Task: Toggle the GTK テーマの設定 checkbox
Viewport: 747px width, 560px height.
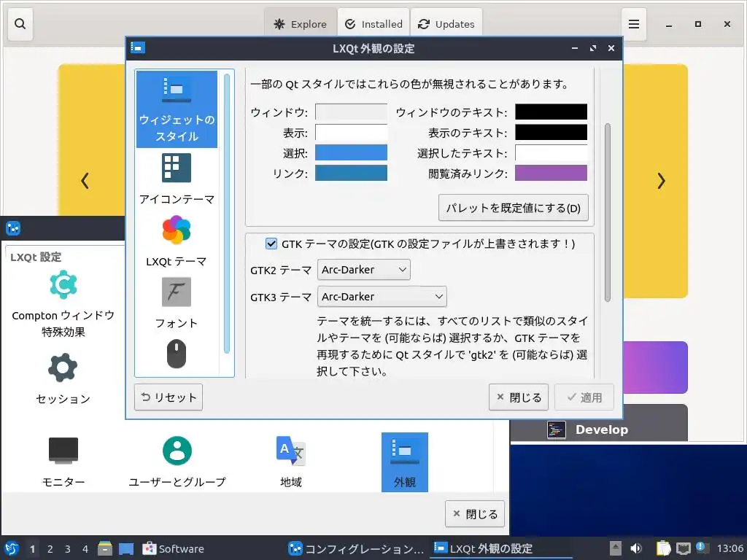Action: [x=271, y=244]
